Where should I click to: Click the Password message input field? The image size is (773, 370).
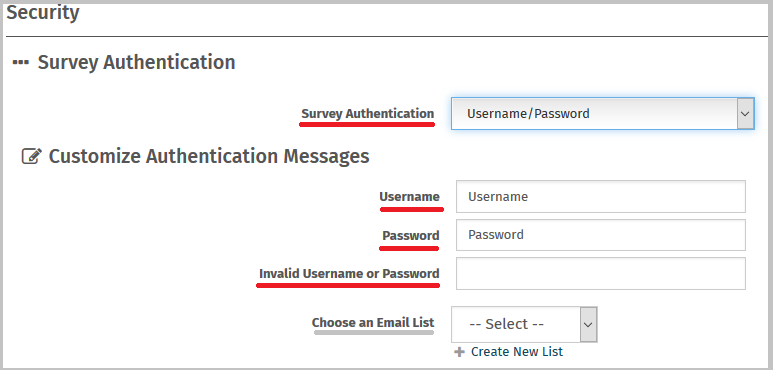(600, 235)
